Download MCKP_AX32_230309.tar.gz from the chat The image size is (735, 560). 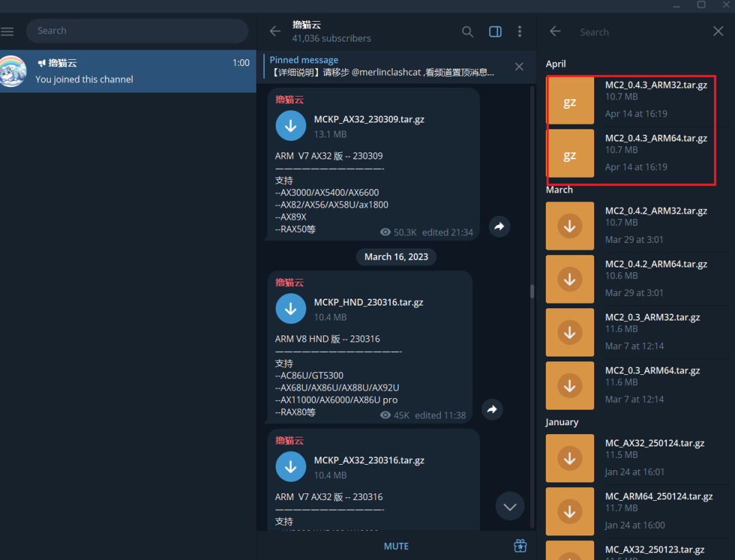pos(291,126)
